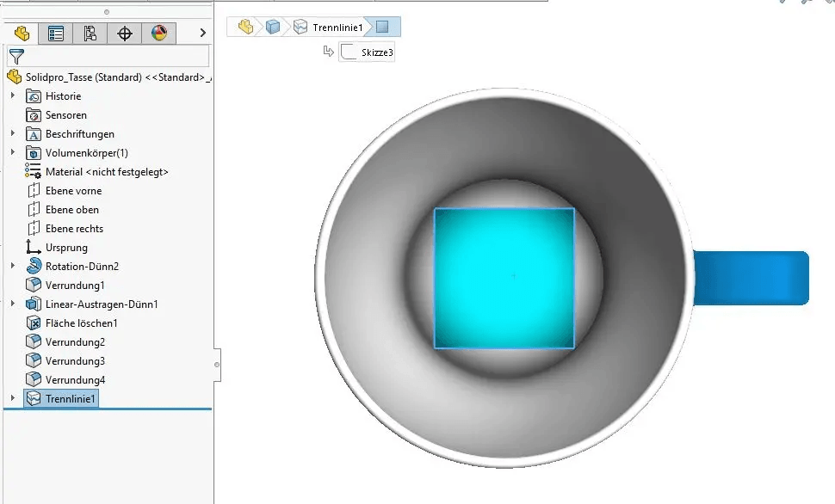The width and height of the screenshot is (835, 504).
Task: Click the Skizze3 sketch in breadcrumb
Action: coord(367,52)
